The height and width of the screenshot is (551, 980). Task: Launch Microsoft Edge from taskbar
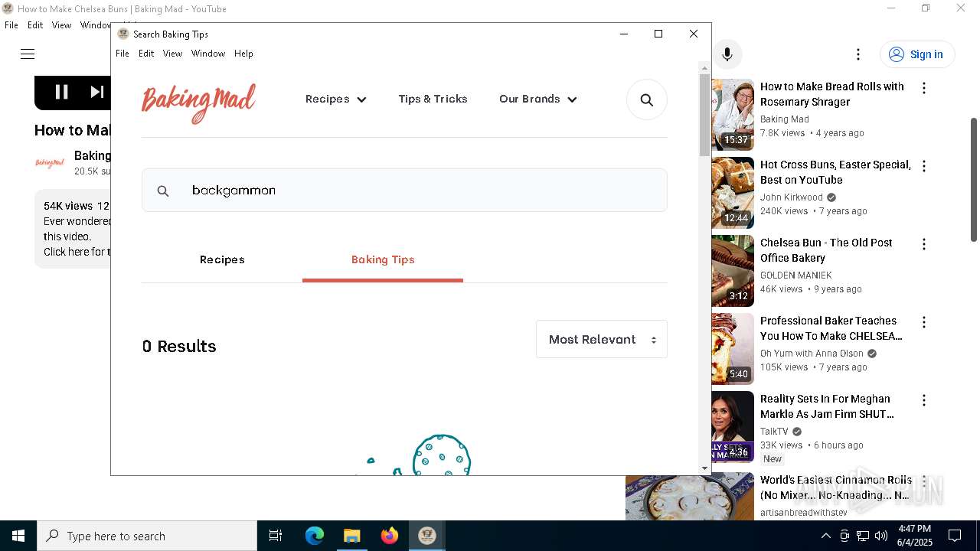315,536
